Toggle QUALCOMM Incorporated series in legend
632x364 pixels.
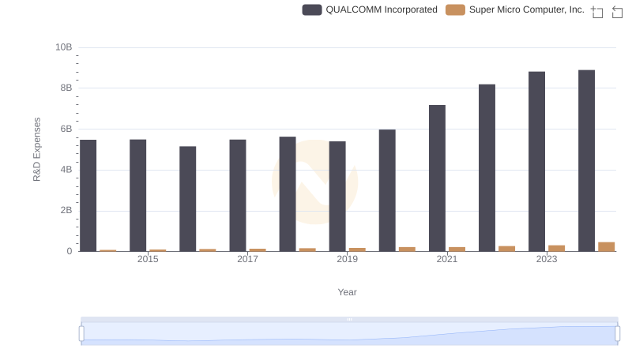(x=370, y=9)
